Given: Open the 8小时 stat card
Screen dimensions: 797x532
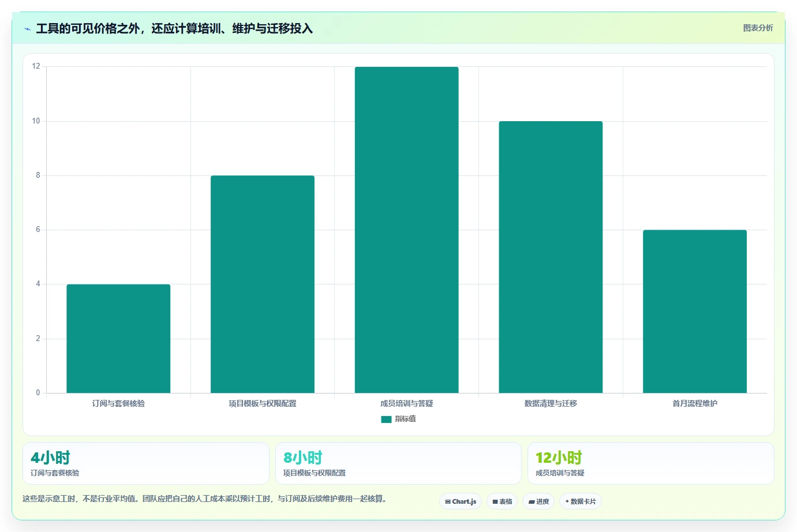Looking at the screenshot, I should [398, 463].
